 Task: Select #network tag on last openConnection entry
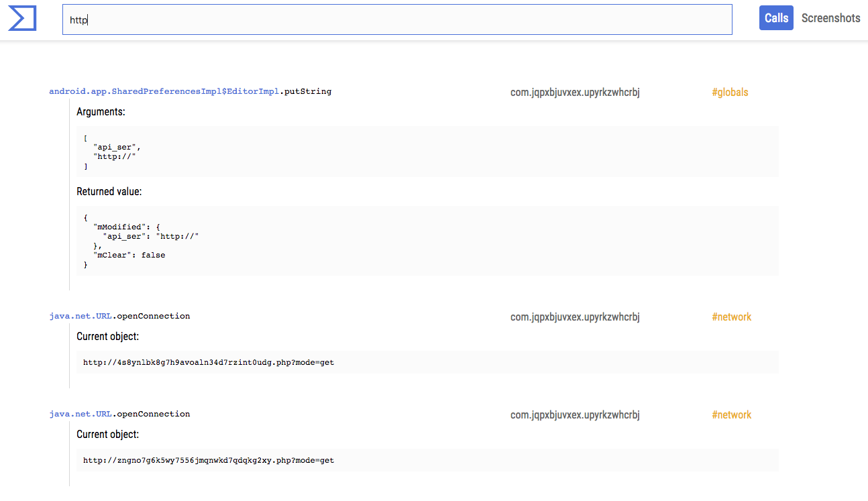tap(731, 414)
